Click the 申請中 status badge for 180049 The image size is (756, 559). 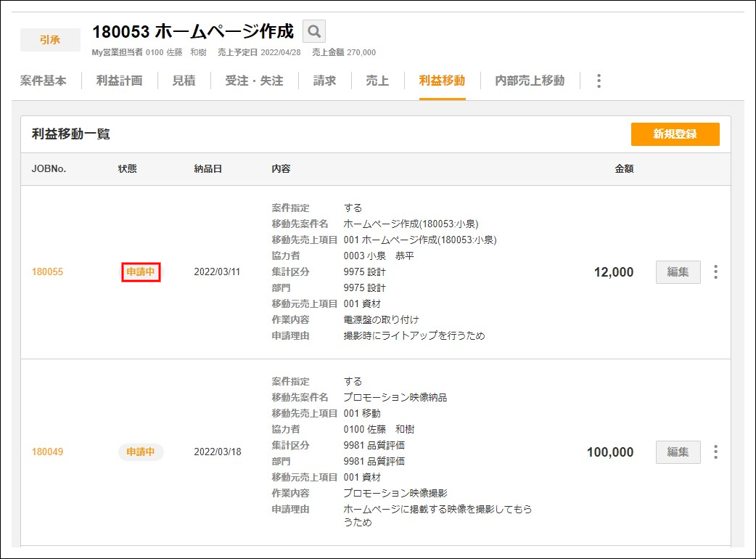point(141,452)
